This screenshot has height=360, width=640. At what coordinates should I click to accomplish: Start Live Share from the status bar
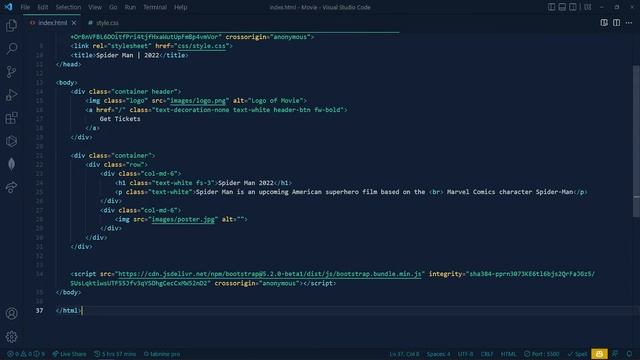[69, 354]
